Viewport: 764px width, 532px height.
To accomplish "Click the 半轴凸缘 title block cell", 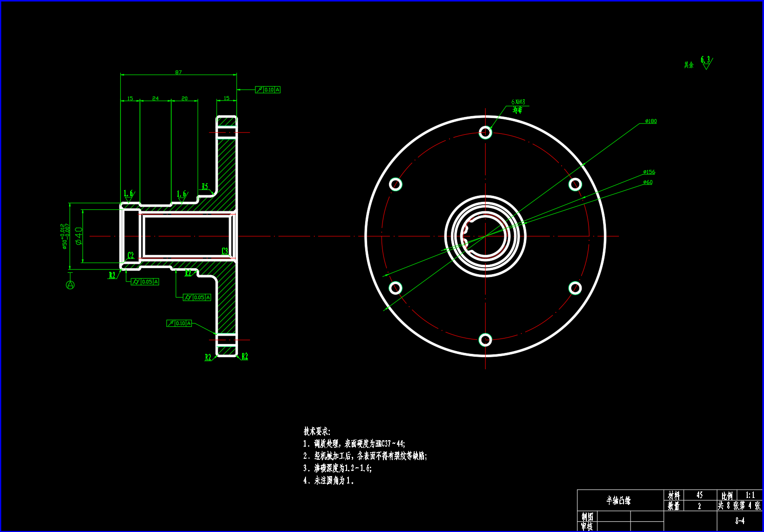I will click(x=618, y=500).
